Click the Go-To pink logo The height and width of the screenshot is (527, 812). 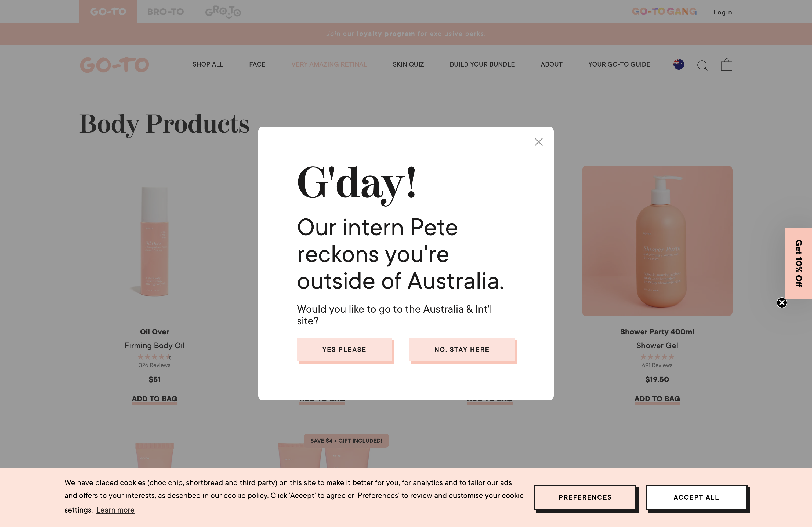tap(114, 65)
